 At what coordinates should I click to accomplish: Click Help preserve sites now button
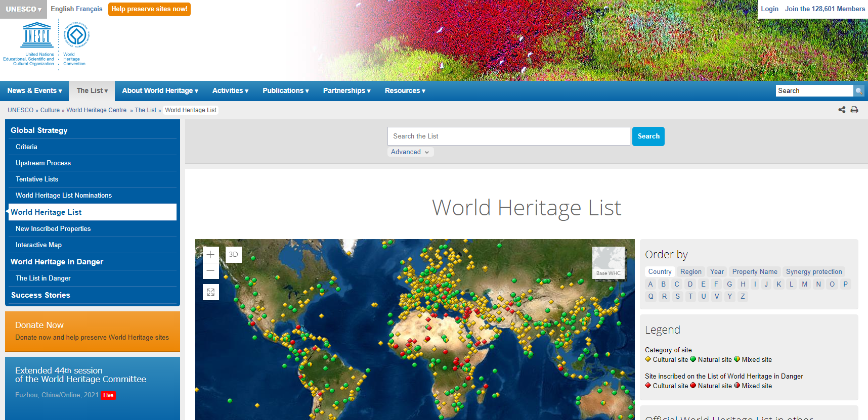149,9
